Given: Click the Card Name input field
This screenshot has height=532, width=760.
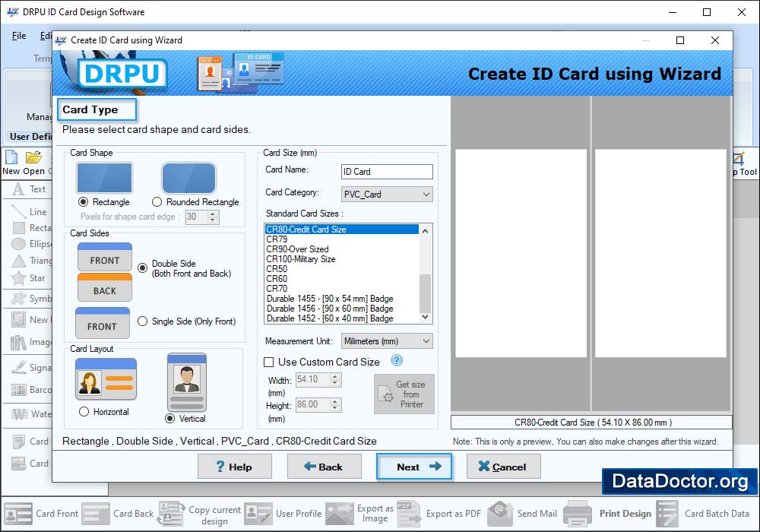Looking at the screenshot, I should click(387, 172).
